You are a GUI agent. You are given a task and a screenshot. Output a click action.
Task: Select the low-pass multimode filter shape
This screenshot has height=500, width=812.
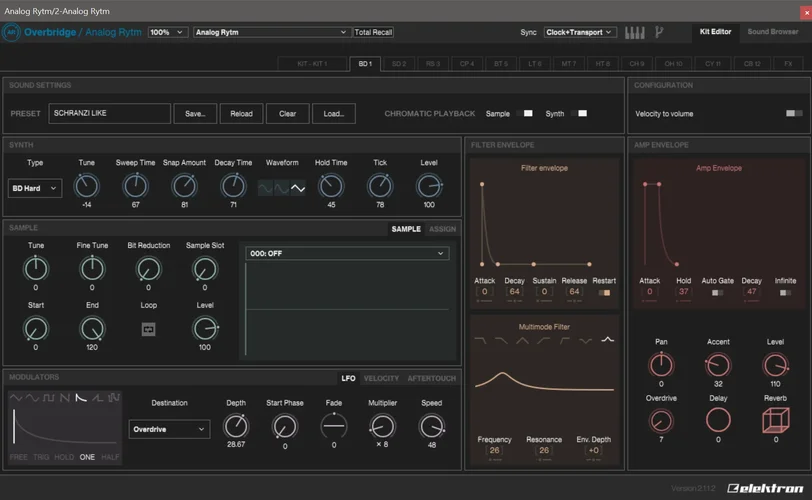(481, 341)
